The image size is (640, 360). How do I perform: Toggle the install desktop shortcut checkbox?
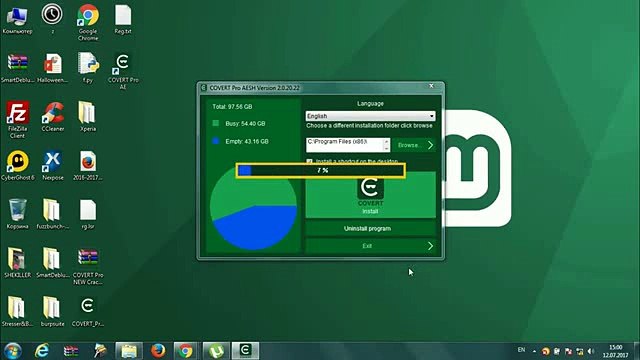309,162
